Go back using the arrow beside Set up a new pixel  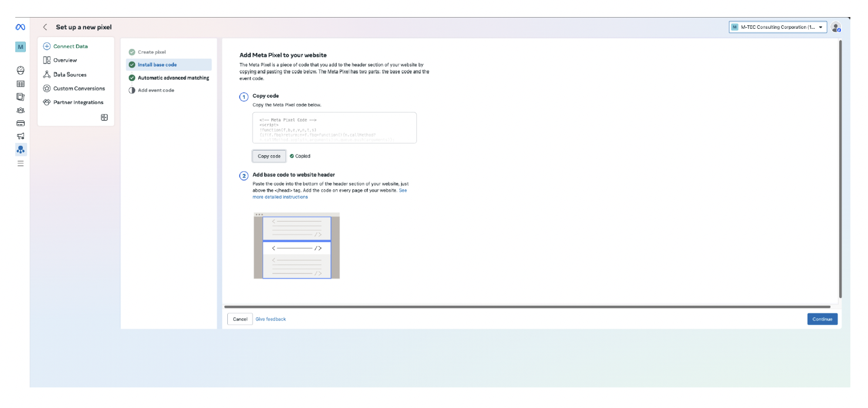[x=45, y=27]
